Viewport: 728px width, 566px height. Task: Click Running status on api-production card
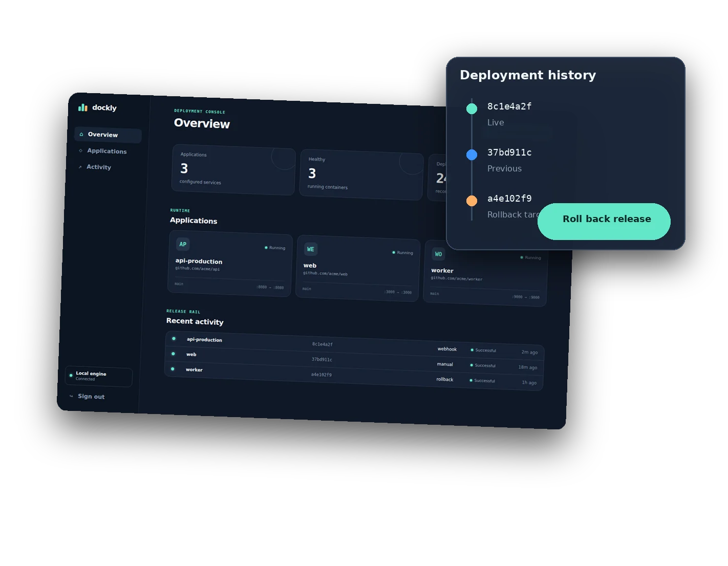275,248
